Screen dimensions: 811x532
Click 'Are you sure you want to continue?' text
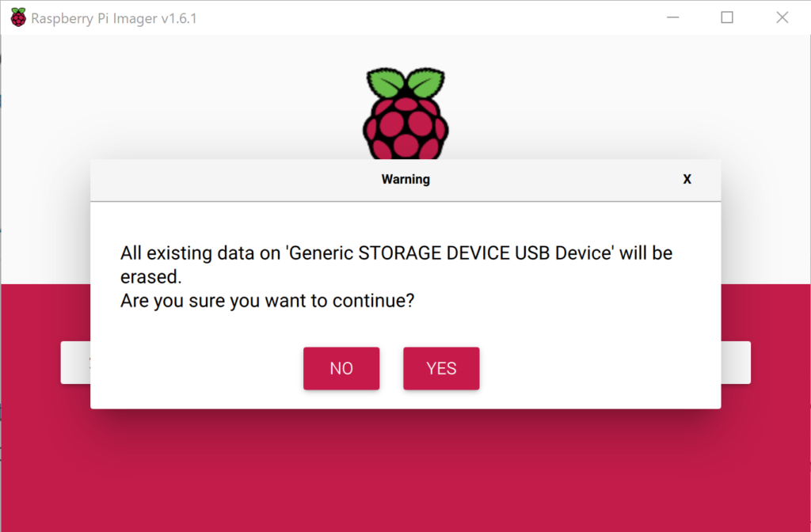268,300
